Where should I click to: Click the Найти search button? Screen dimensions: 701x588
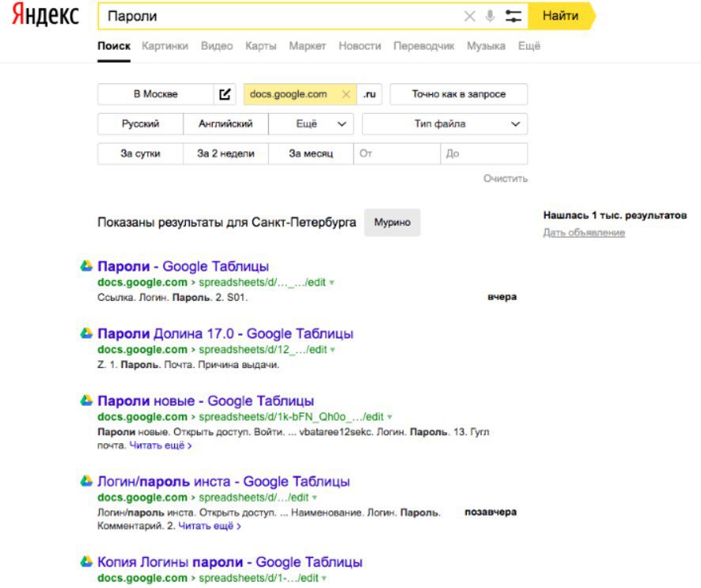click(562, 16)
